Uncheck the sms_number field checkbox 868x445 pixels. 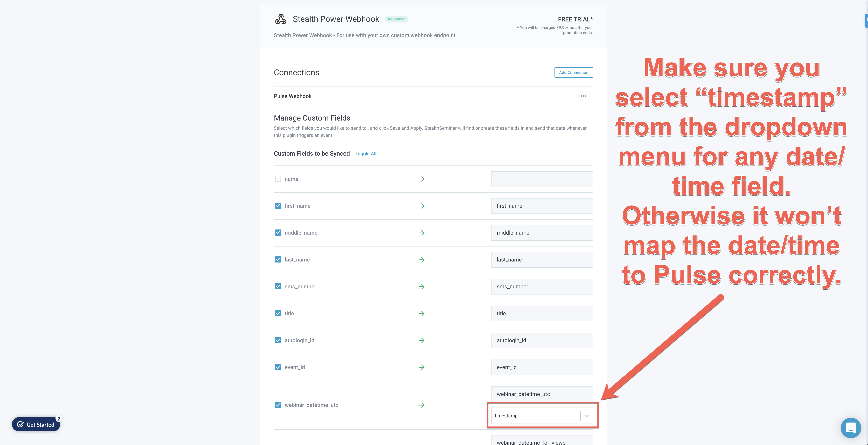pyautogui.click(x=278, y=286)
